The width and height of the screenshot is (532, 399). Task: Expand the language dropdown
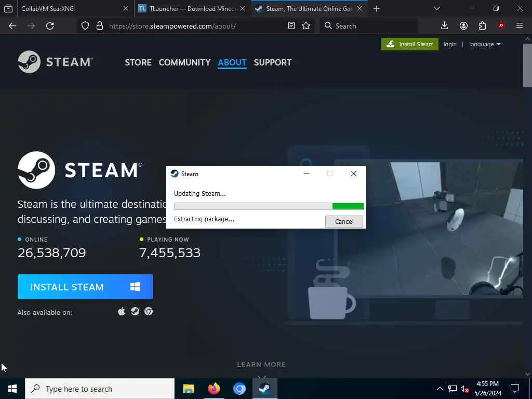click(x=485, y=44)
